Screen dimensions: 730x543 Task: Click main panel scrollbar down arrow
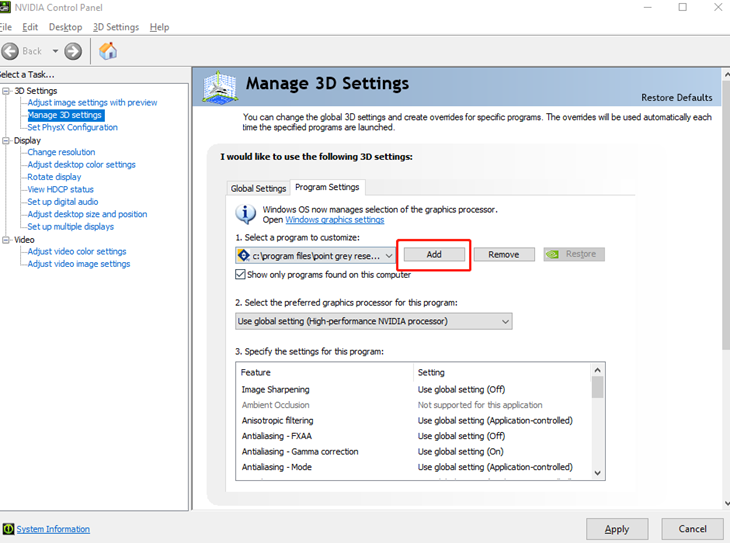coord(726,503)
